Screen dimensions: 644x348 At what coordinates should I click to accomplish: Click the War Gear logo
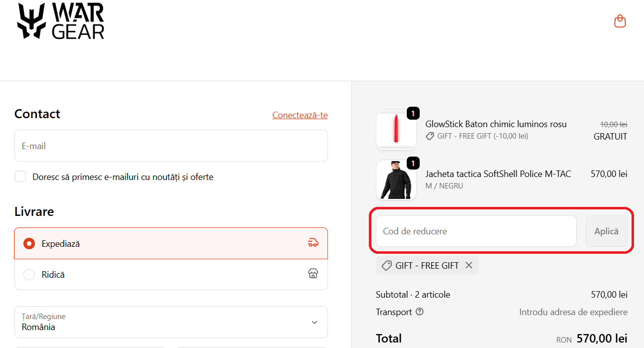click(61, 21)
